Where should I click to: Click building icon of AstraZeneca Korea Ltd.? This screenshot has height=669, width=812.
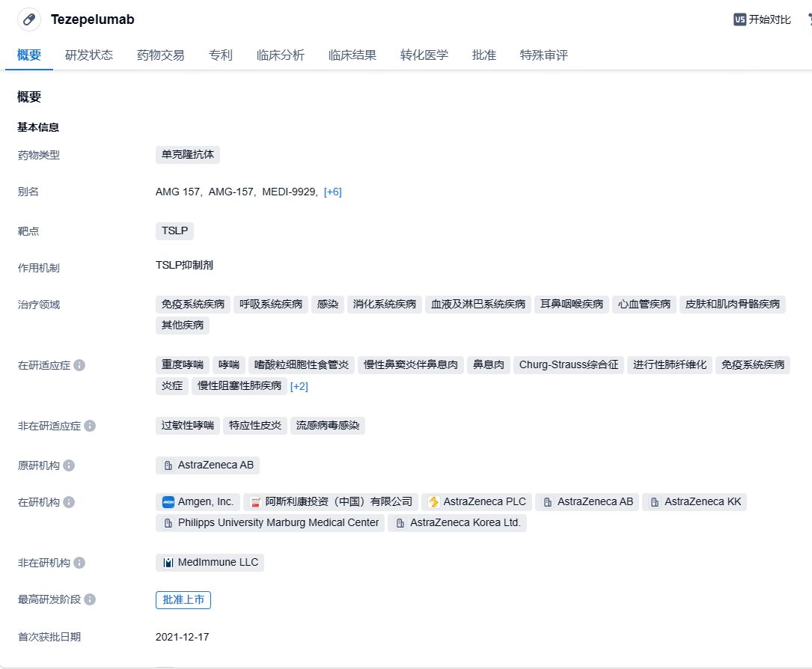(400, 524)
